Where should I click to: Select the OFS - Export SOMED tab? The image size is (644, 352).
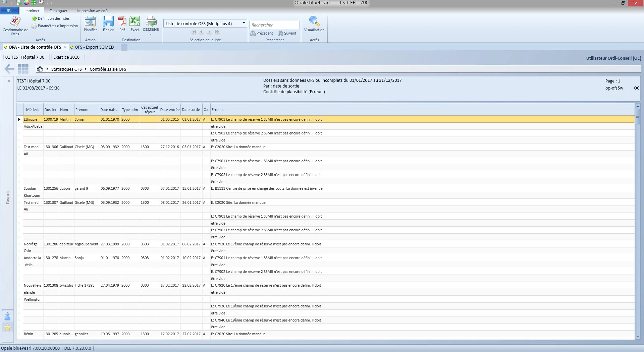tap(94, 47)
